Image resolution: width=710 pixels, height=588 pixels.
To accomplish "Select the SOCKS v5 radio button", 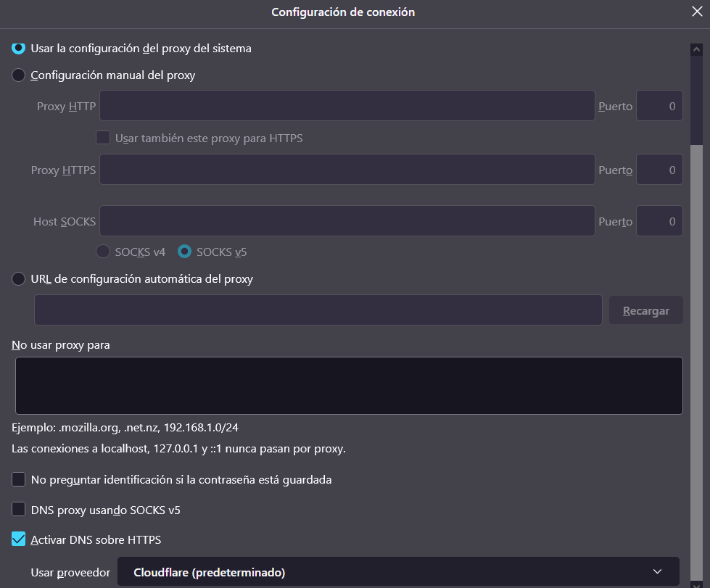I will pyautogui.click(x=185, y=252).
